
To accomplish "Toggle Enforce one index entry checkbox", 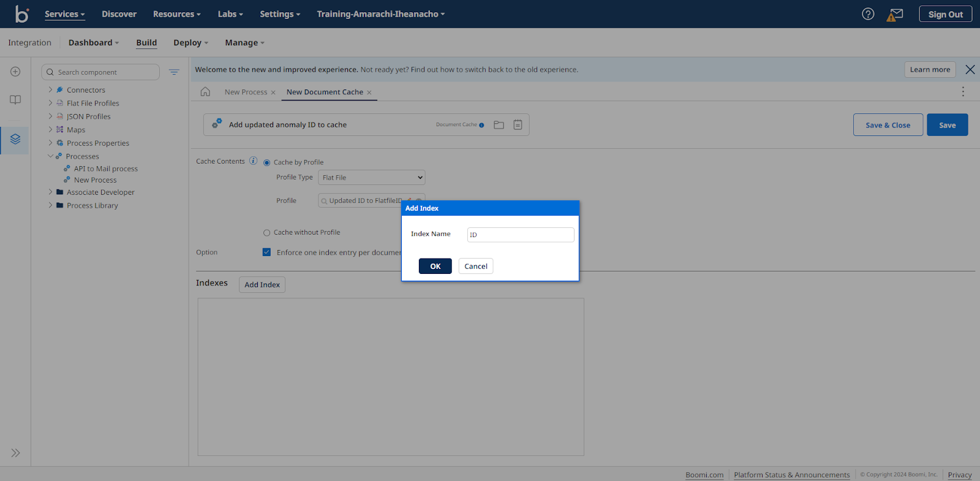I will tap(266, 252).
